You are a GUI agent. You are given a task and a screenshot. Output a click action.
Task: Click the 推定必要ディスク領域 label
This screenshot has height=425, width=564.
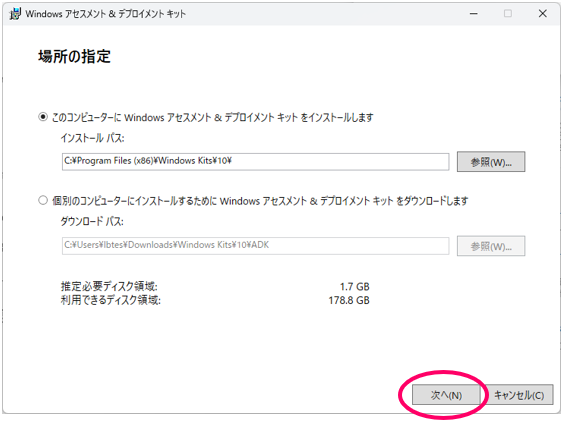pos(109,287)
